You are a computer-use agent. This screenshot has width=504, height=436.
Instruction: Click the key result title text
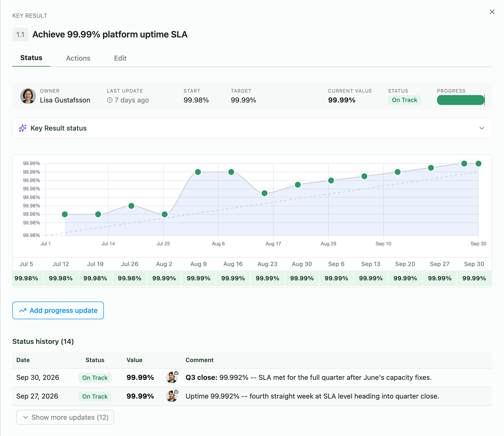pos(110,34)
